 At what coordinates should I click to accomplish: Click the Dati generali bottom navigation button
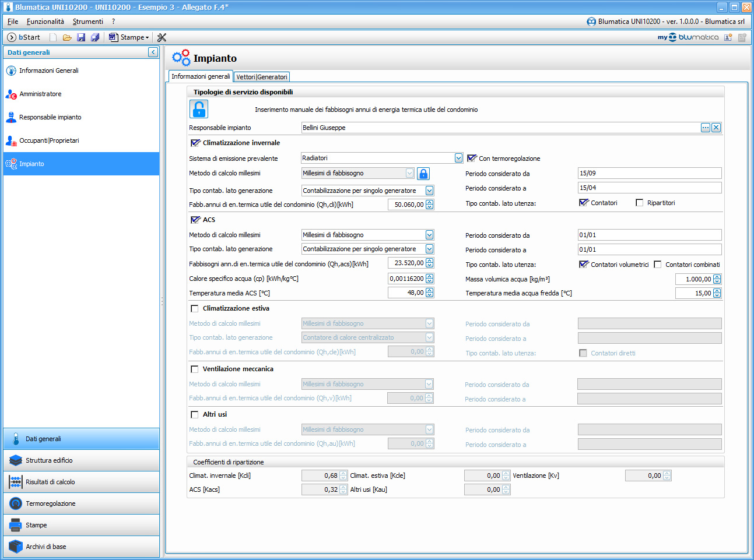pos(81,439)
